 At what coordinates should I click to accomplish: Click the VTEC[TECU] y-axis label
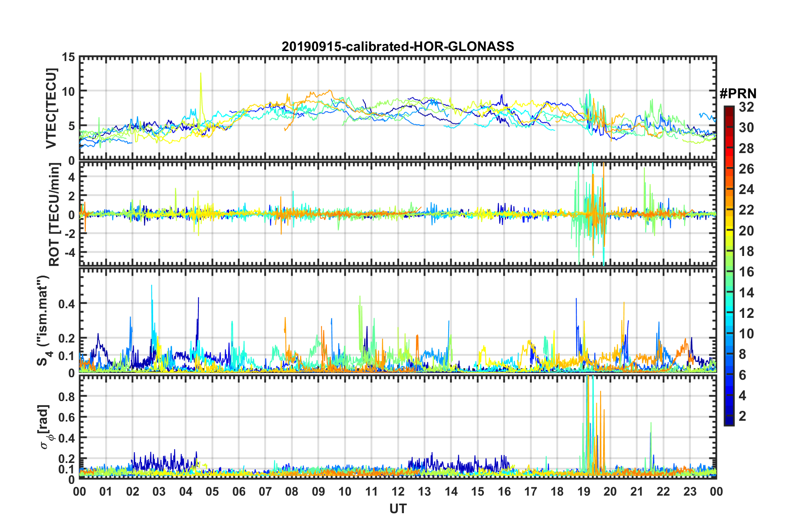[51, 108]
